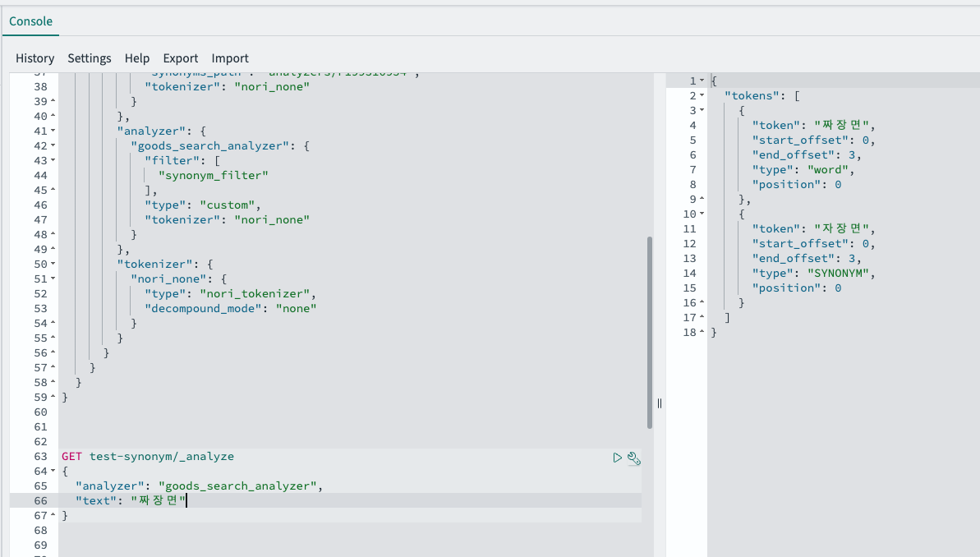The height and width of the screenshot is (557, 980).
Task: Open Help menu
Action: [137, 58]
